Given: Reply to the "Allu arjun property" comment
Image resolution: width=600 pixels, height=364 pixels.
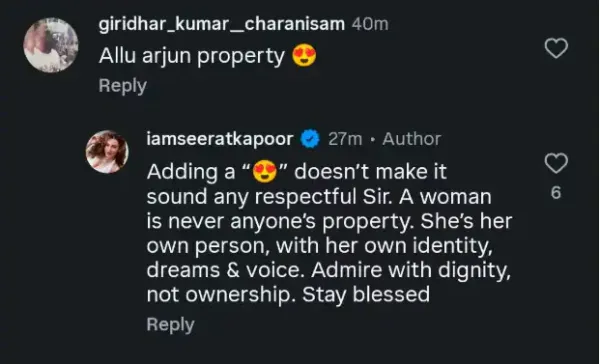Looking at the screenshot, I should [x=122, y=86].
